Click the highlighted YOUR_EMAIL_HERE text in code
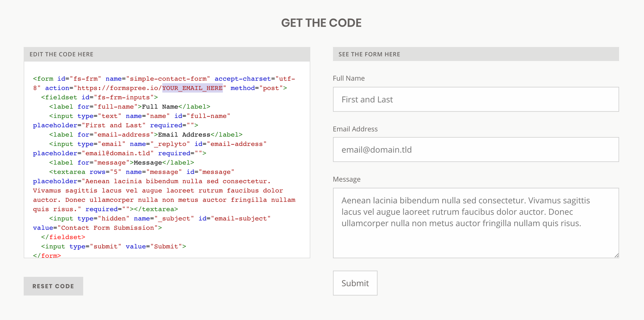 [192, 88]
